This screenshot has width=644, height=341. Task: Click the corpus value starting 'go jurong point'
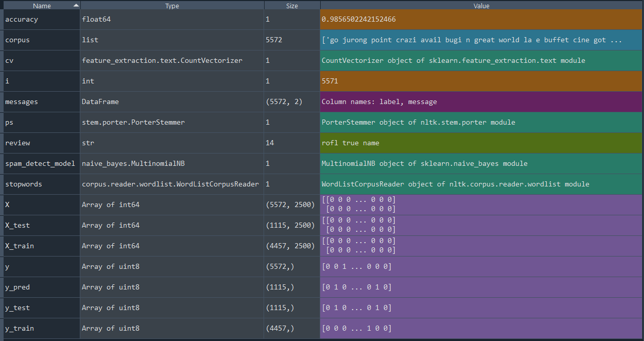472,40
